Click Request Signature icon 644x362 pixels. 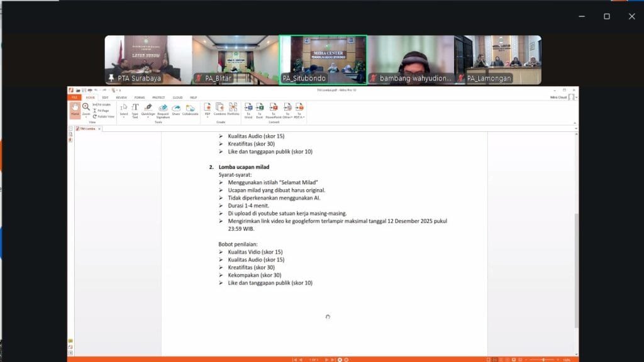[x=163, y=109]
